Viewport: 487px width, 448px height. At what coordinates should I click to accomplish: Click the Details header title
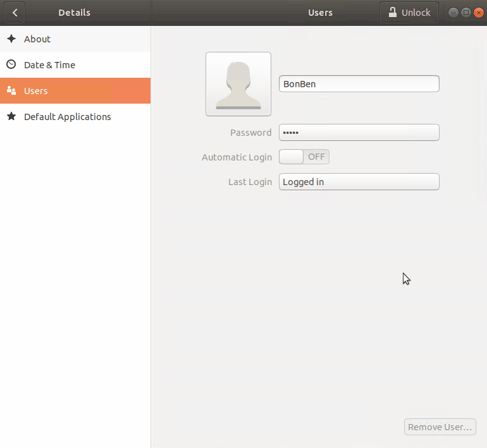(74, 13)
